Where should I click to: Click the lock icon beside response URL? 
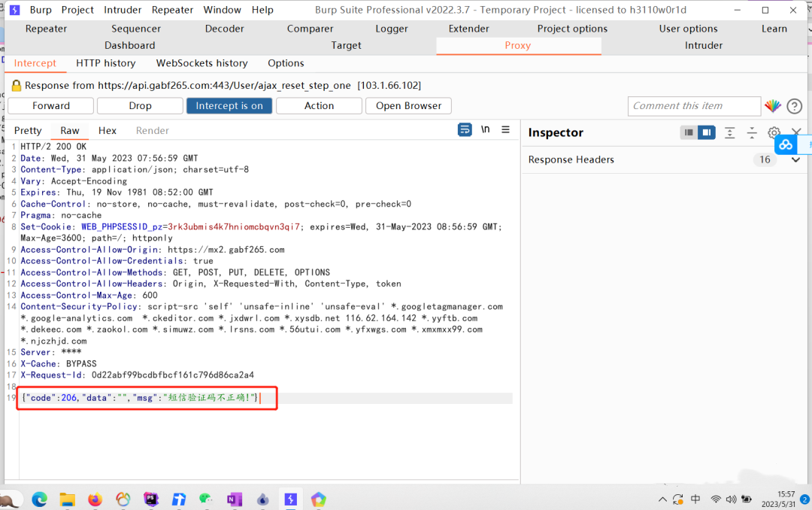16,86
